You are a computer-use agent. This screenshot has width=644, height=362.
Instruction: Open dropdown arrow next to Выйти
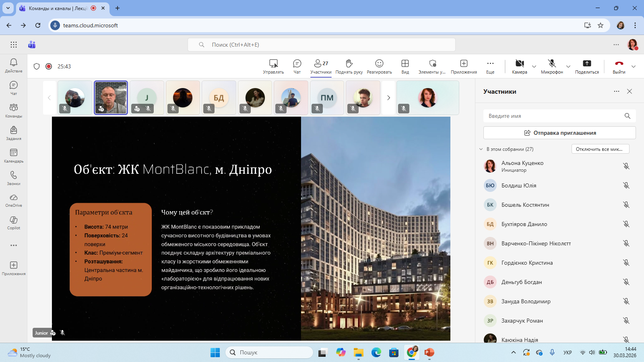click(634, 67)
